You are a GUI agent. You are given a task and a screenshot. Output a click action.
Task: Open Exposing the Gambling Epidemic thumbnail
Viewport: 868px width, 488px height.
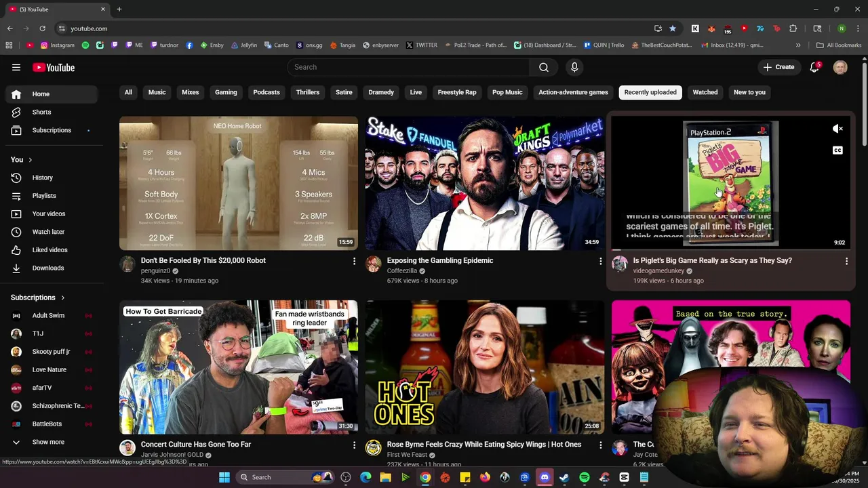(485, 183)
